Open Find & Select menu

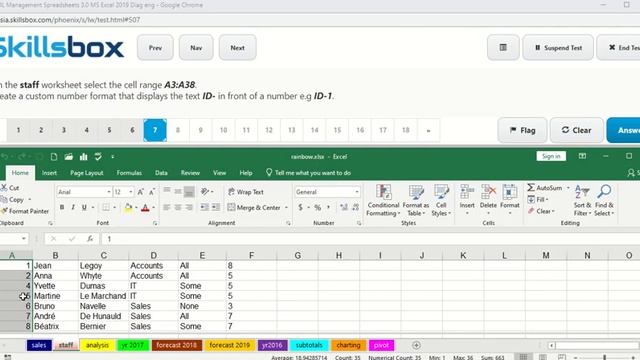pyautogui.click(x=604, y=200)
